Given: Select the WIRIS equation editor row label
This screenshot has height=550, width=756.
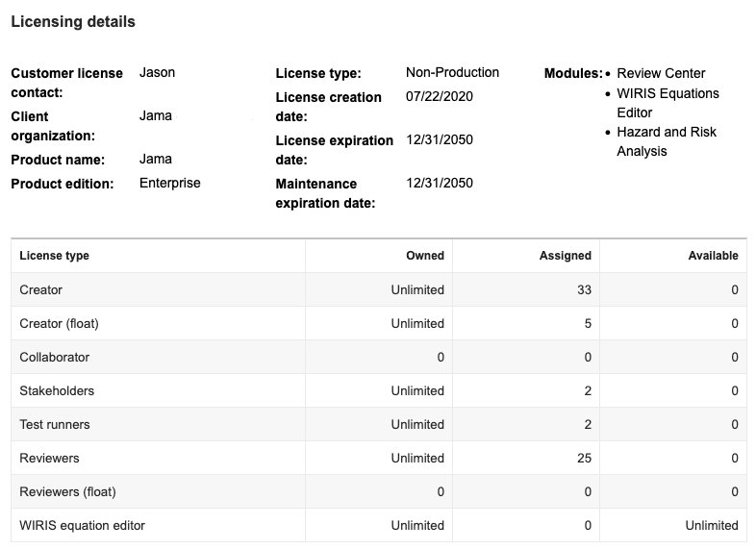Looking at the screenshot, I should (x=83, y=526).
